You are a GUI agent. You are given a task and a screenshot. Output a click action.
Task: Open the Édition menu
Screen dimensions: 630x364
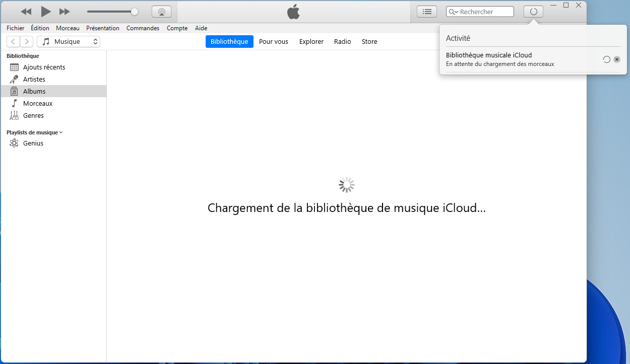(40, 28)
